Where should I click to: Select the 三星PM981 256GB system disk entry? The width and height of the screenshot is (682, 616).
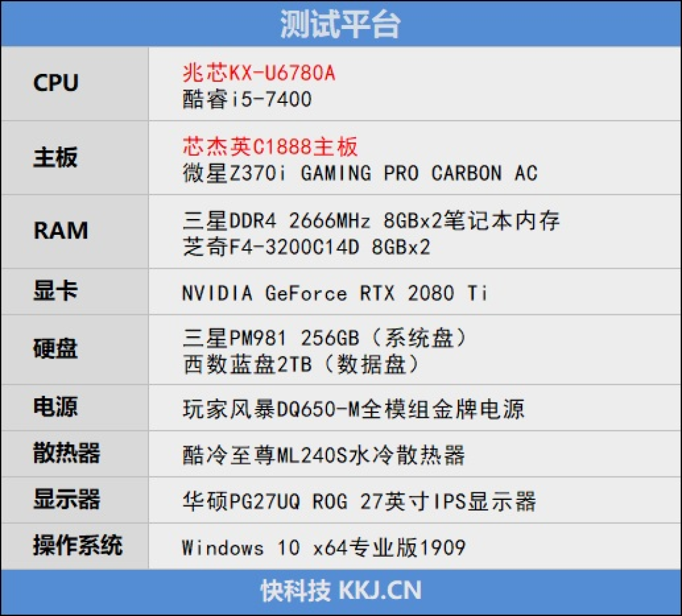[323, 338]
